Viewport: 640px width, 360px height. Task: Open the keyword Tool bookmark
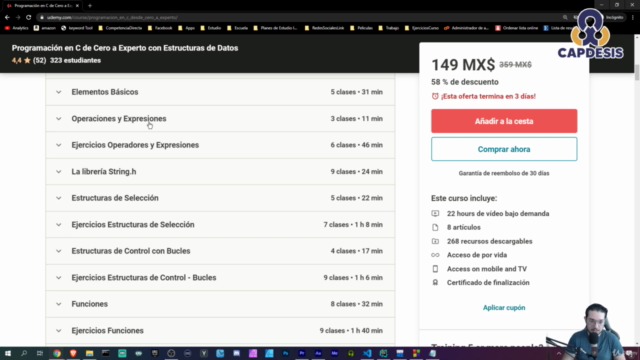pyautogui.click(x=77, y=28)
